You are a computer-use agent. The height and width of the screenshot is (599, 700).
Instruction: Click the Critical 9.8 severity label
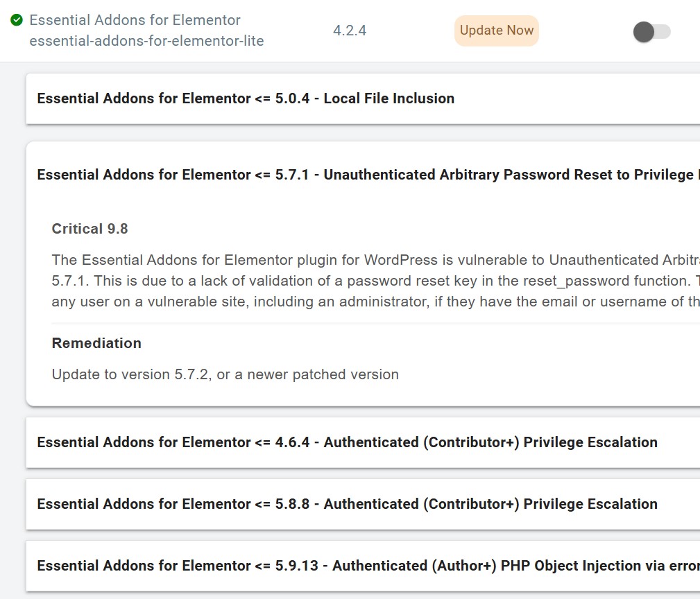[89, 229]
